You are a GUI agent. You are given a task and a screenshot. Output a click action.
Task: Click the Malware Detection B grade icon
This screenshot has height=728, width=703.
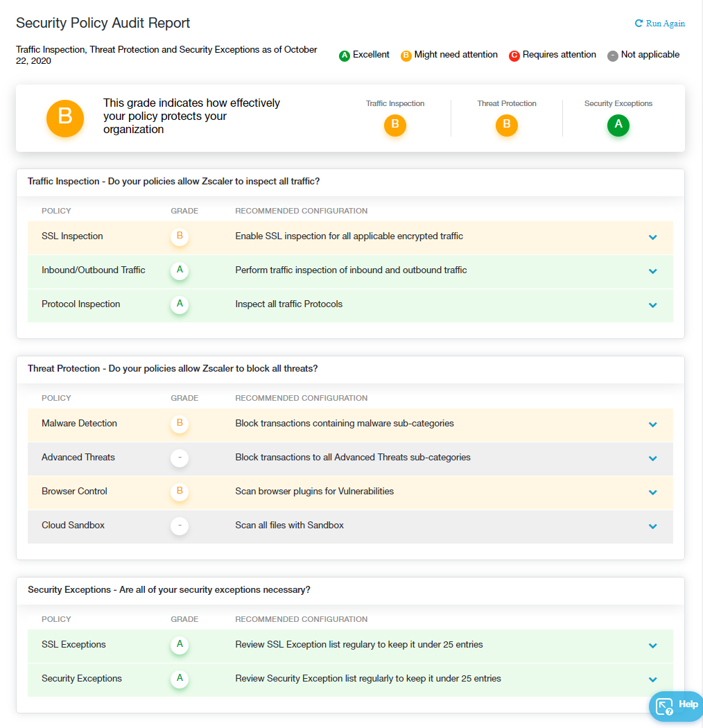coord(180,424)
